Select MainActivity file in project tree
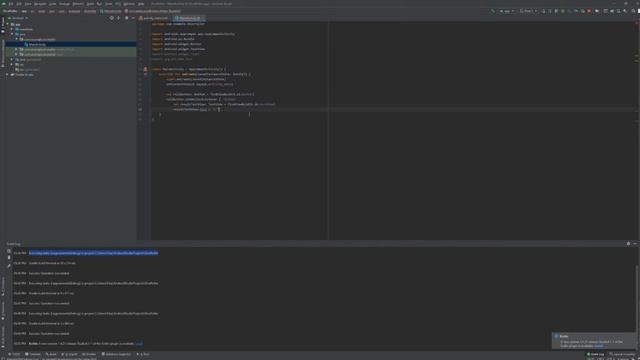 point(37,44)
